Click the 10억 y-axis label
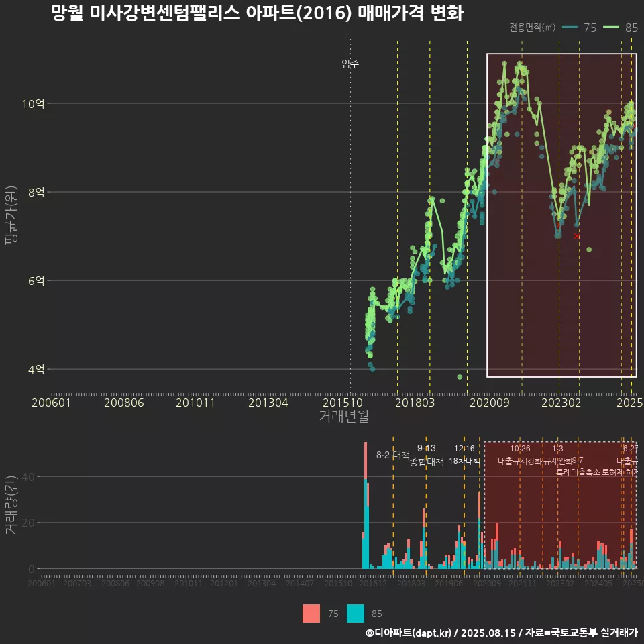The width and height of the screenshot is (644, 644). (x=34, y=103)
